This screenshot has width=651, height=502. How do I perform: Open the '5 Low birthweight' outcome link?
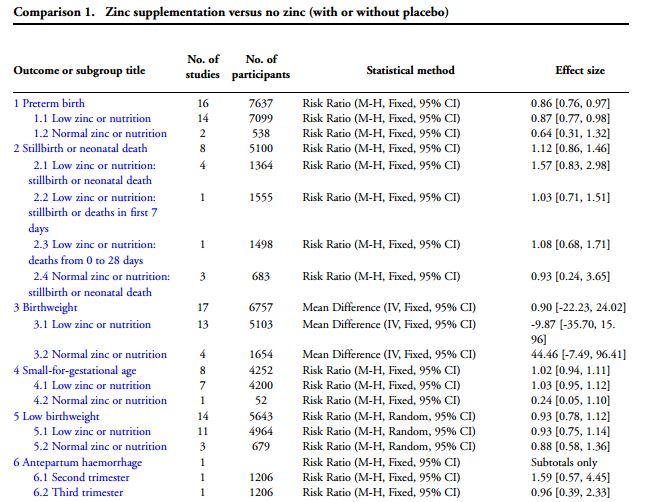pos(55,416)
